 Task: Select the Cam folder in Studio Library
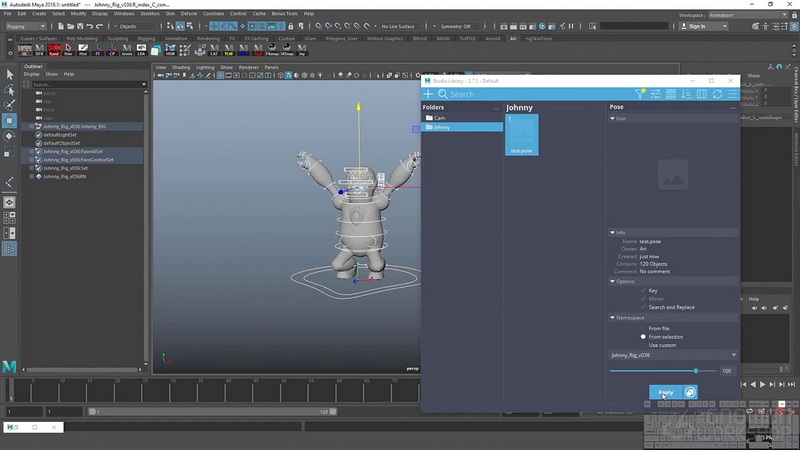[462, 118]
